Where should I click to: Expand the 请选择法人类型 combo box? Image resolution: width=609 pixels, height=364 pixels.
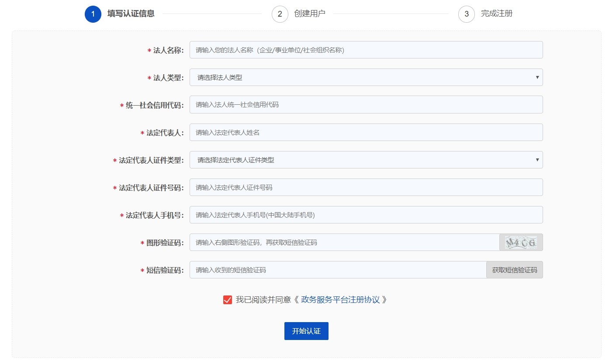click(x=366, y=77)
